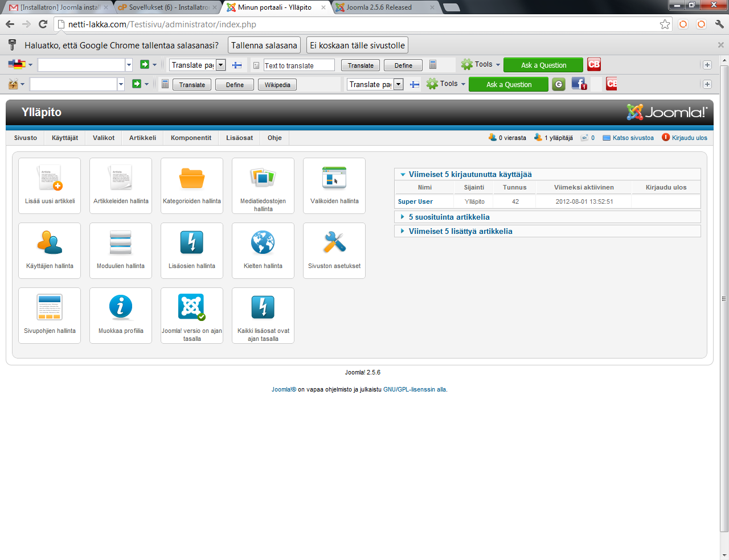
Task: Click the Joomla! 2.5.6 version text
Action: tap(362, 372)
